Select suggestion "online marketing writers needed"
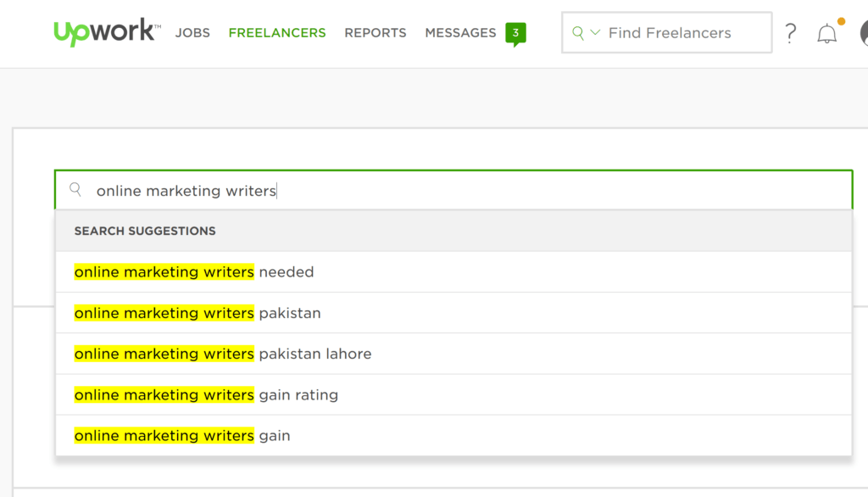The image size is (868, 497). (x=453, y=272)
